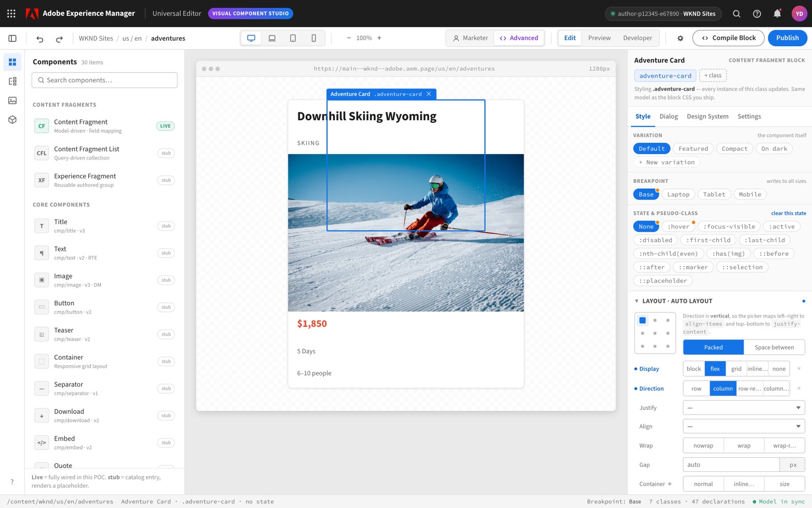The width and height of the screenshot is (812, 508).
Task: Click the clear this state link
Action: coord(788,213)
